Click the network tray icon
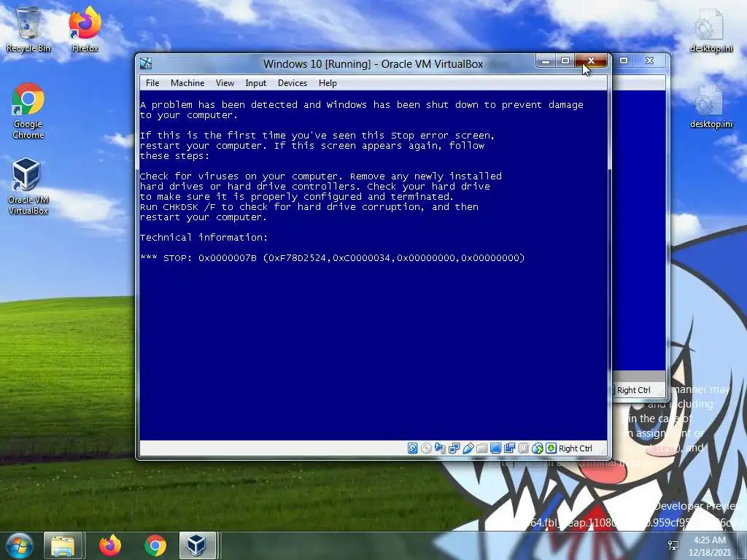This screenshot has height=560, width=747. pyautogui.click(x=673, y=545)
